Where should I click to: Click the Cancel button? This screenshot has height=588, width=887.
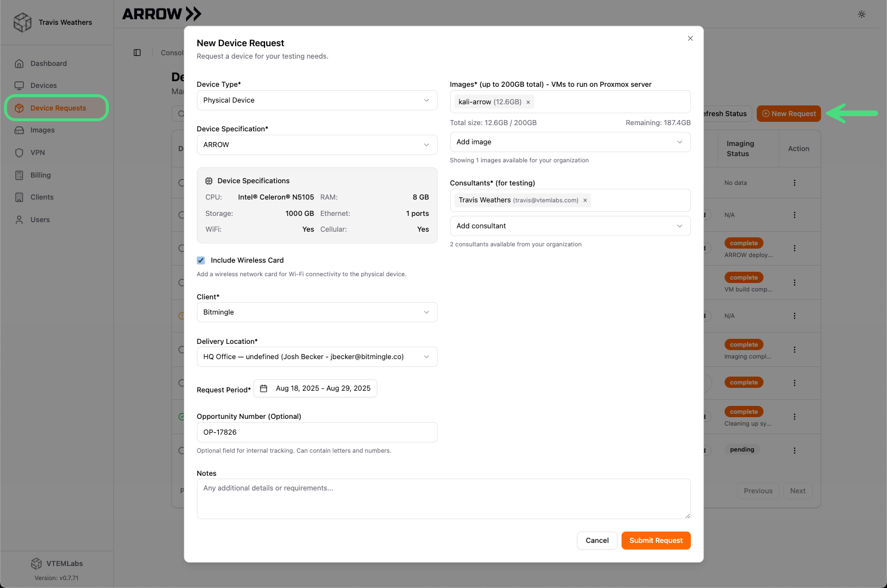tap(597, 541)
